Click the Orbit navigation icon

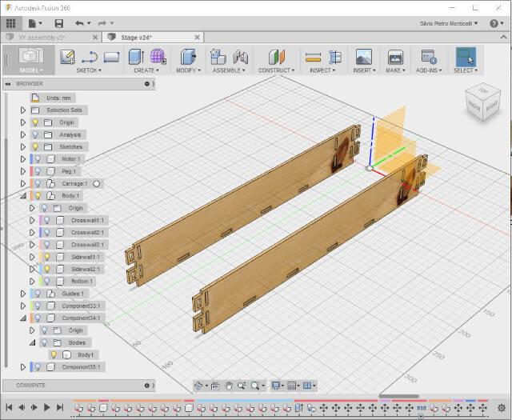pos(198,386)
